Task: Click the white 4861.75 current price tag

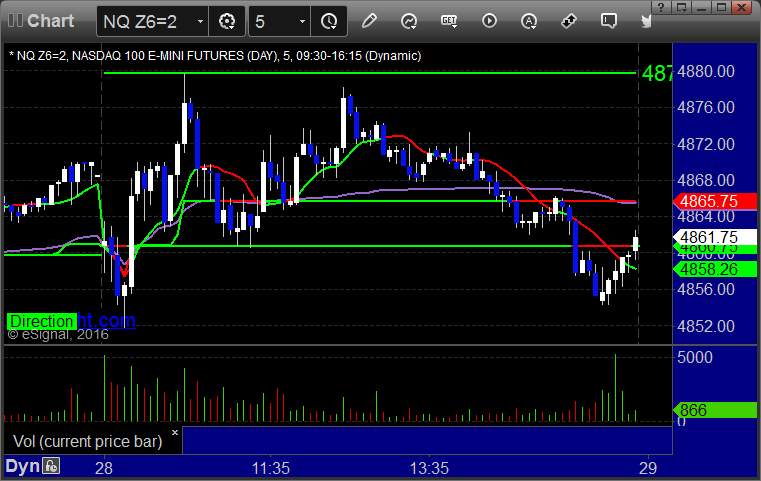Action: pos(715,237)
